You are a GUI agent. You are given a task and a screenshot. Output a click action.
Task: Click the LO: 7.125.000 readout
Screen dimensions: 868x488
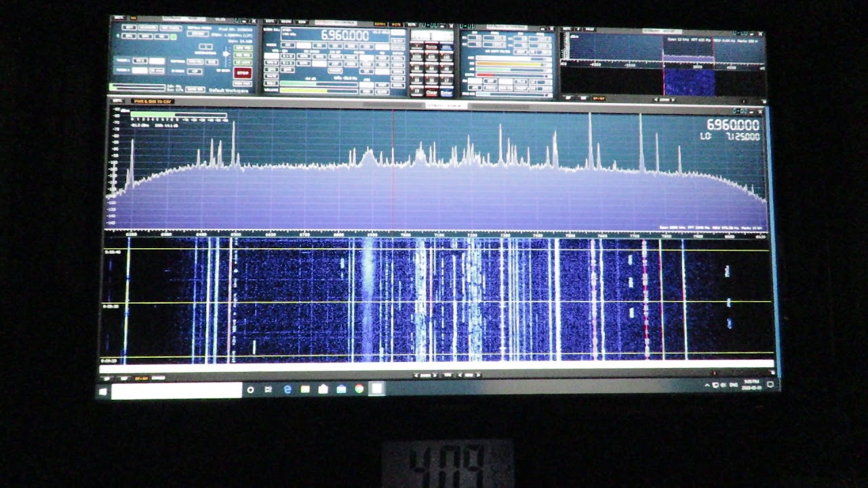(730, 137)
